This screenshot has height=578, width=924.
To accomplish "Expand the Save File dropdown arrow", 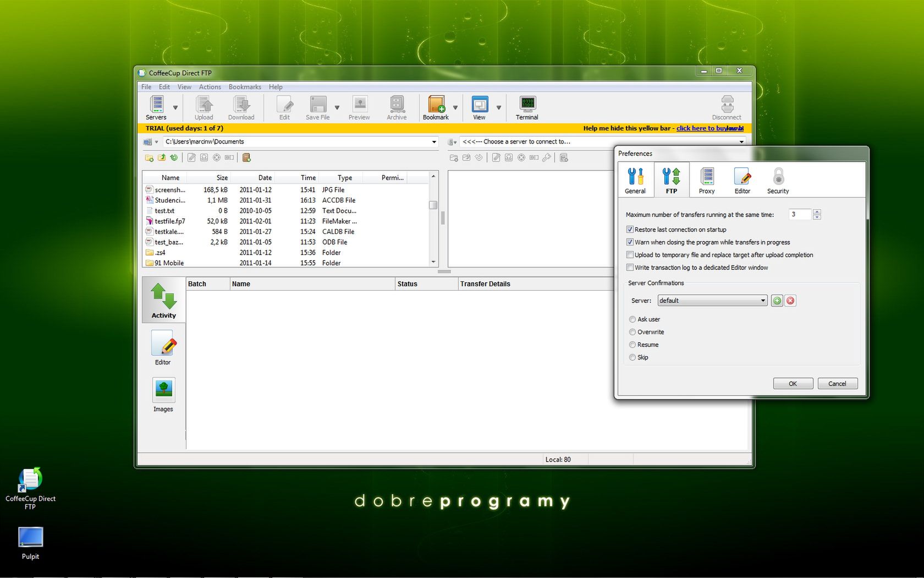I will (337, 108).
